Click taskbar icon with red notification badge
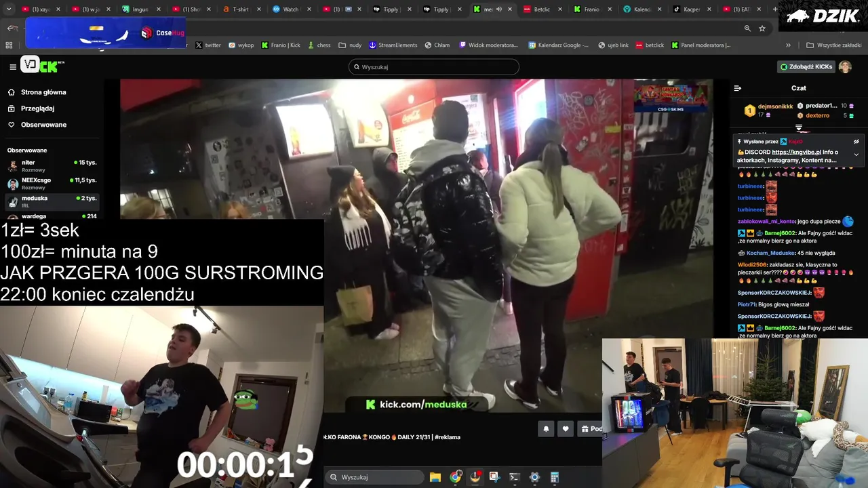Screen dimensions: 868x488 [x=475, y=477]
